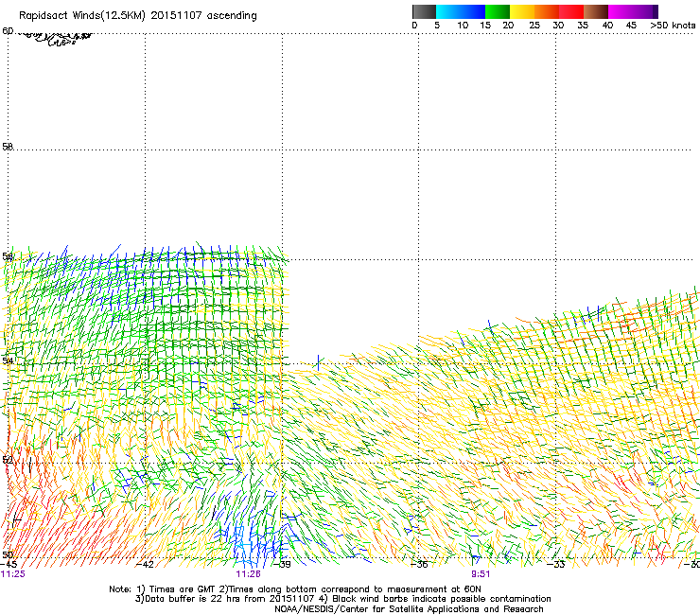Image resolution: width=700 pixels, height=615 pixels.
Task: Click the title 'Rapidscat Winds(12.5KM) 20151107 ascending'
Action: point(138,16)
